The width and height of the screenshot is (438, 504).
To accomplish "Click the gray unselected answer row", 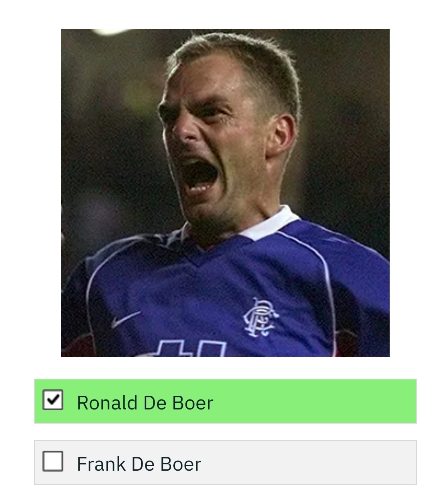I will pos(225,462).
